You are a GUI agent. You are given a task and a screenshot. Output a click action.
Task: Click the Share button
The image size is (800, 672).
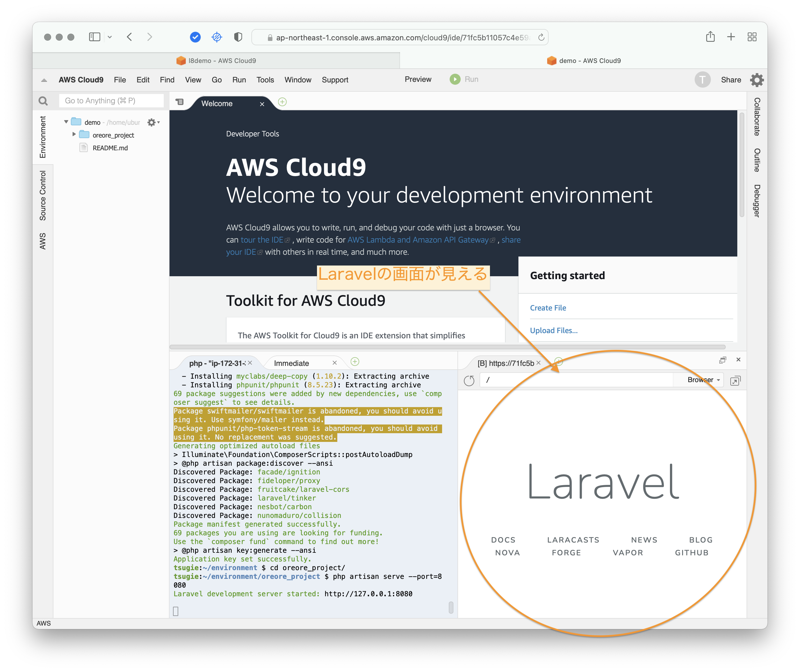731,80
